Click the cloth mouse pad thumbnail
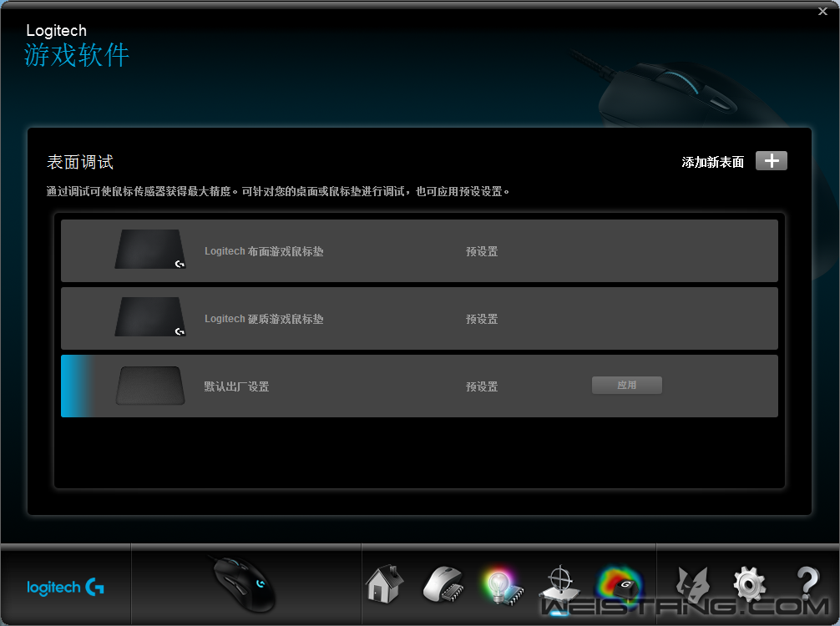Viewport: 840px width, 626px height. pyautogui.click(x=150, y=249)
